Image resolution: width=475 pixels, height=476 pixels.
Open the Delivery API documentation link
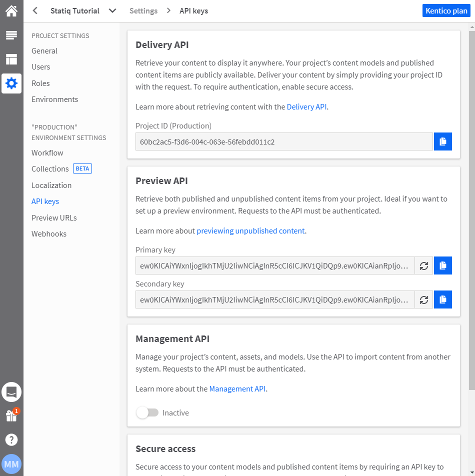[306, 106]
